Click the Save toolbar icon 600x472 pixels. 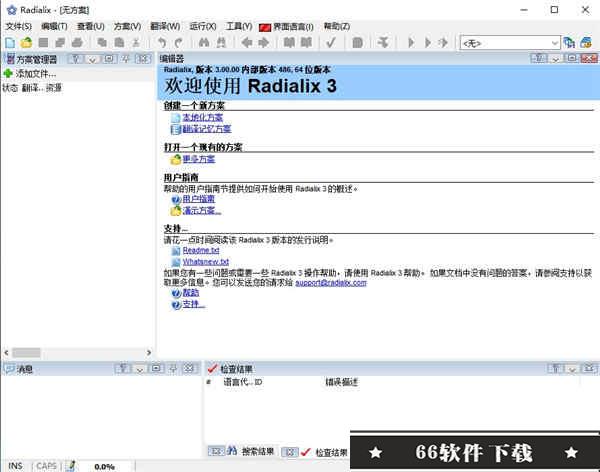tap(43, 42)
